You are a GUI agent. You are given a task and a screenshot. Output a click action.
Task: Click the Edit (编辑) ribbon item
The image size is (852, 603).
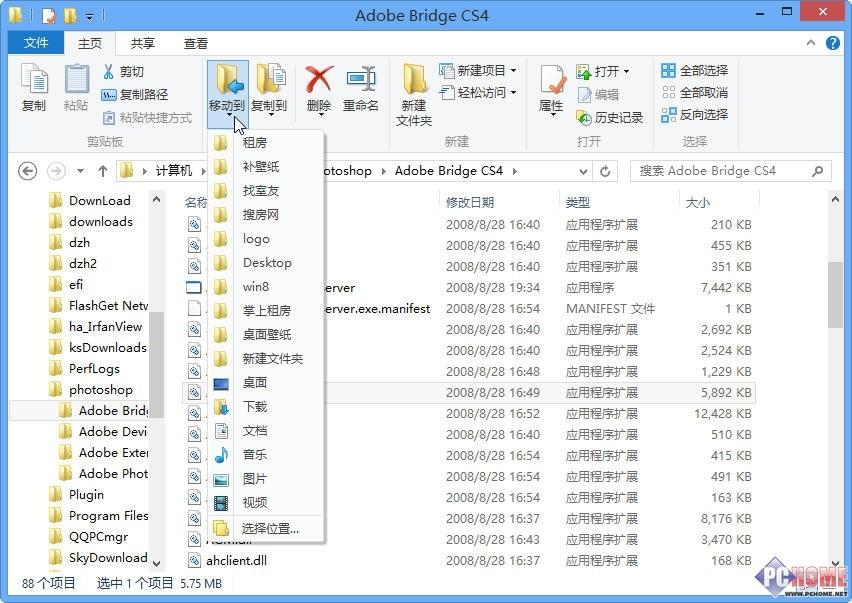[x=599, y=95]
